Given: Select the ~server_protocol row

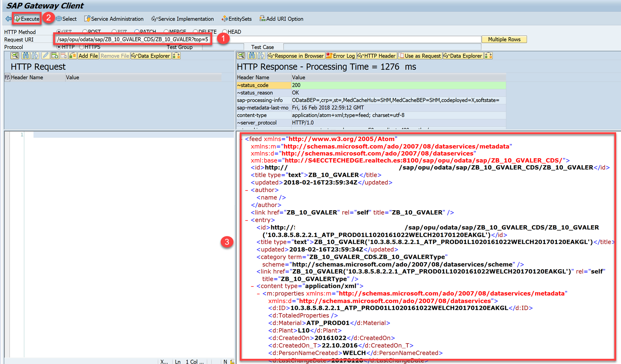Looking at the screenshot, I should 371,123.
